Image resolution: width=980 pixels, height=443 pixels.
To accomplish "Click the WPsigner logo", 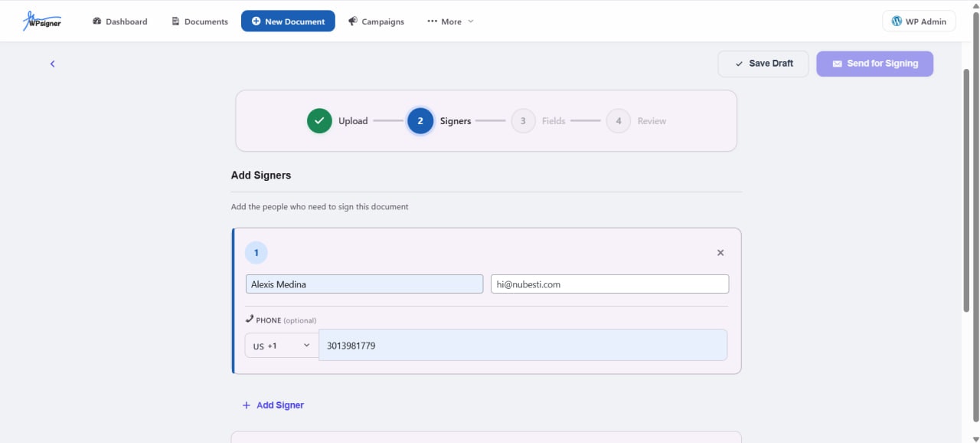I will pyautogui.click(x=42, y=21).
